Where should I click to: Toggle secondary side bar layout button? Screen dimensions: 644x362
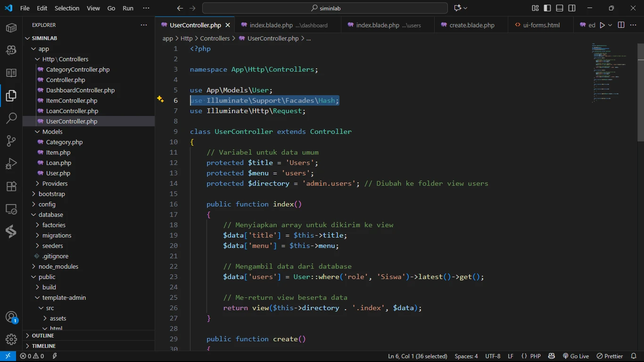click(572, 8)
